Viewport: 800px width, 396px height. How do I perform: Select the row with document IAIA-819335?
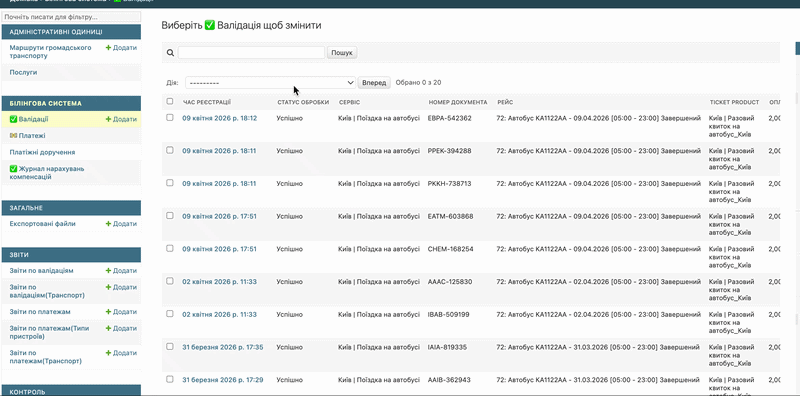click(170, 346)
